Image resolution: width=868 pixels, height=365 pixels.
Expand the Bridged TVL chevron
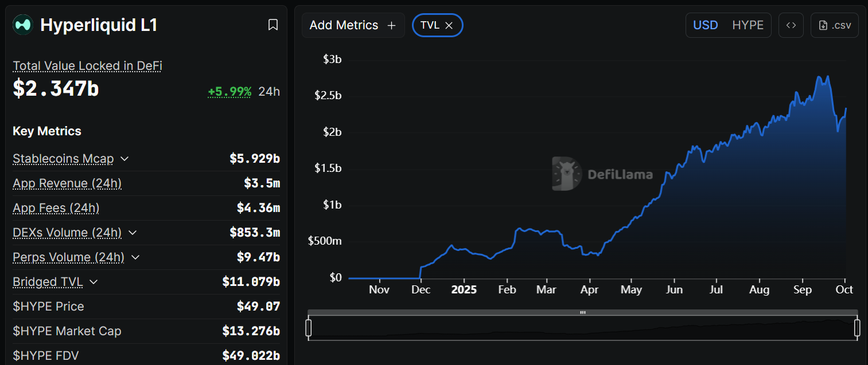tap(94, 282)
